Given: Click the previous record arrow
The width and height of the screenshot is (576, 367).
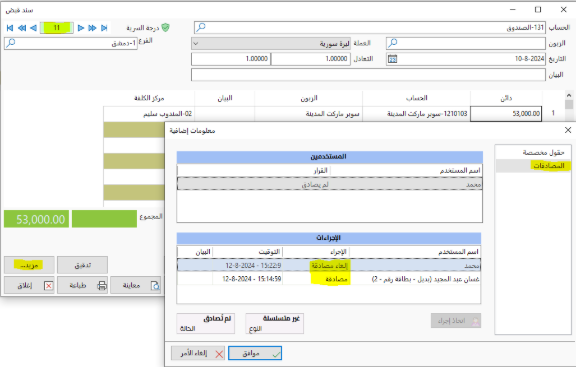Looking at the screenshot, I should [33, 28].
